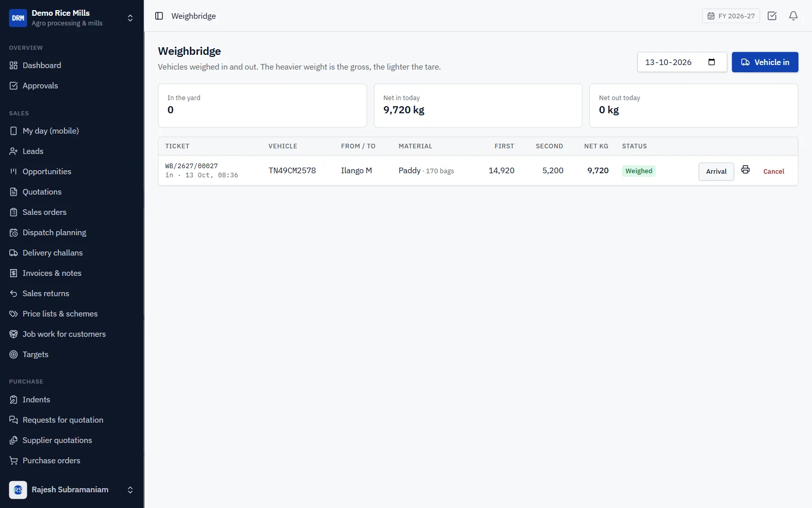Screen dimensions: 812x508
Task: Click the Leads person-plus icon
Action: 14,151
